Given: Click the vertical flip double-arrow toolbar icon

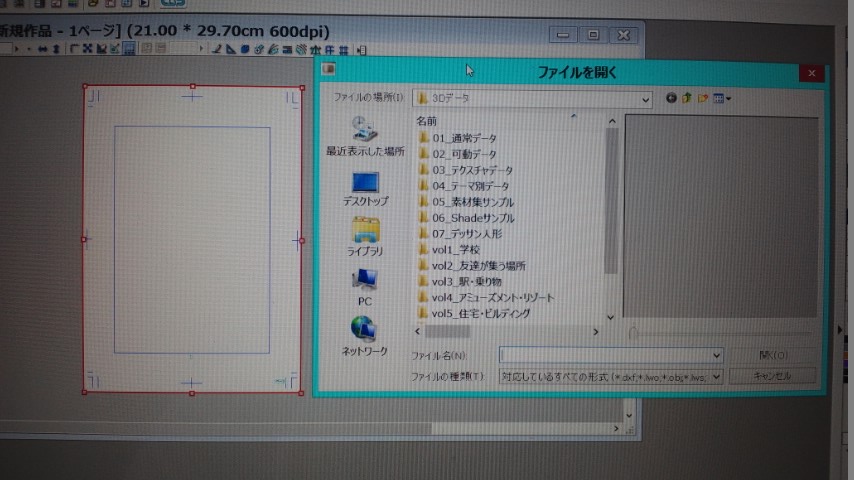Looking at the screenshot, I should click(56, 50).
